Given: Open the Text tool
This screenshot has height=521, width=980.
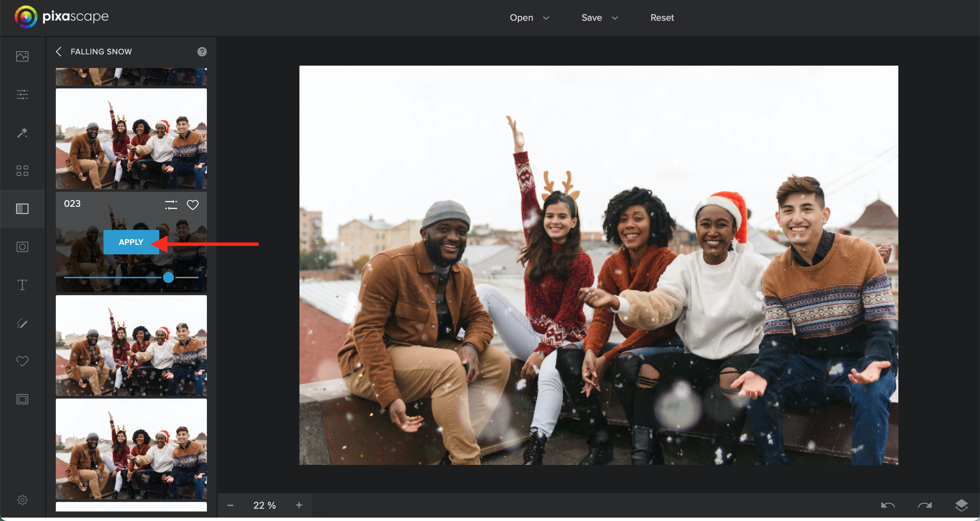Looking at the screenshot, I should click(22, 285).
